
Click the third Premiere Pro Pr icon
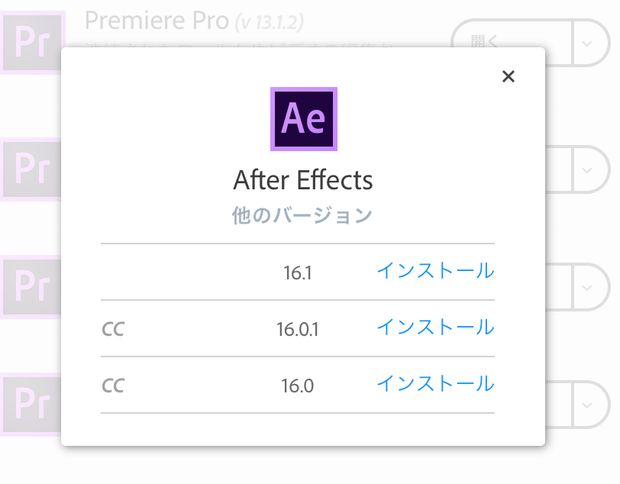click(31, 286)
